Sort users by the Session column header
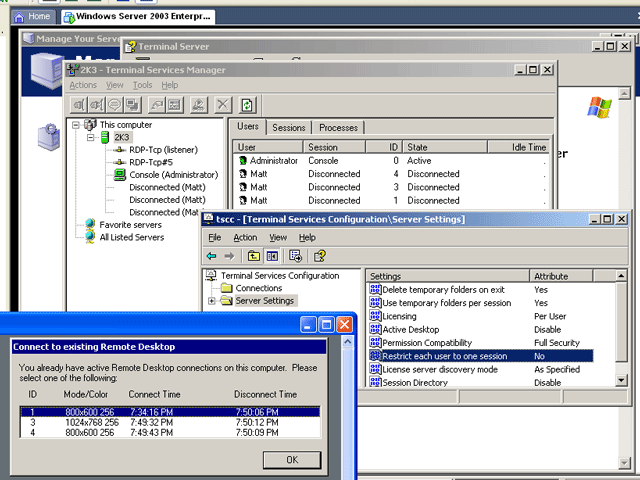The image size is (640, 480). (334, 147)
